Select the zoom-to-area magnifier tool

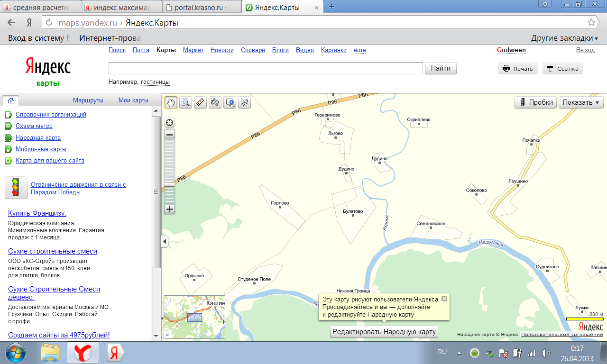click(x=185, y=102)
